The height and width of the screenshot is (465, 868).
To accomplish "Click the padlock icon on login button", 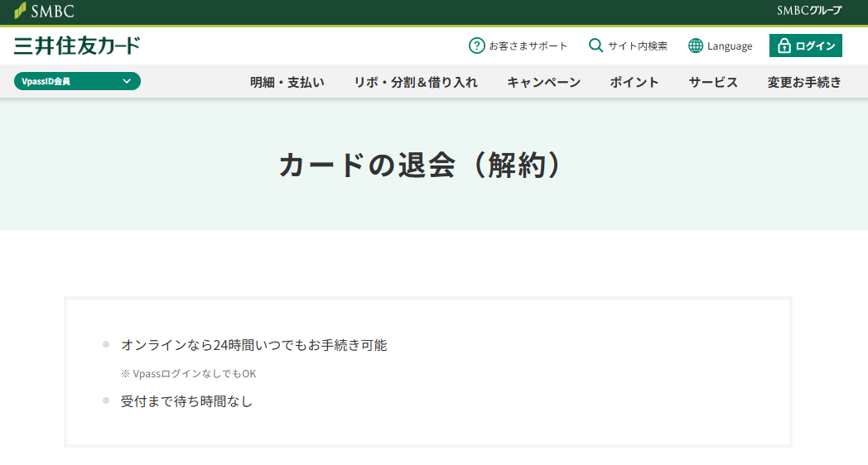I will pos(784,46).
